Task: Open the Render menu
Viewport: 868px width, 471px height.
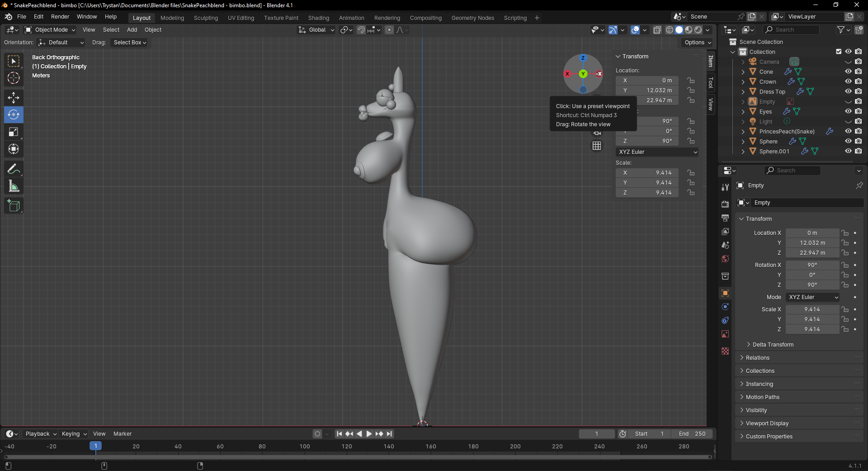Action: (60, 17)
